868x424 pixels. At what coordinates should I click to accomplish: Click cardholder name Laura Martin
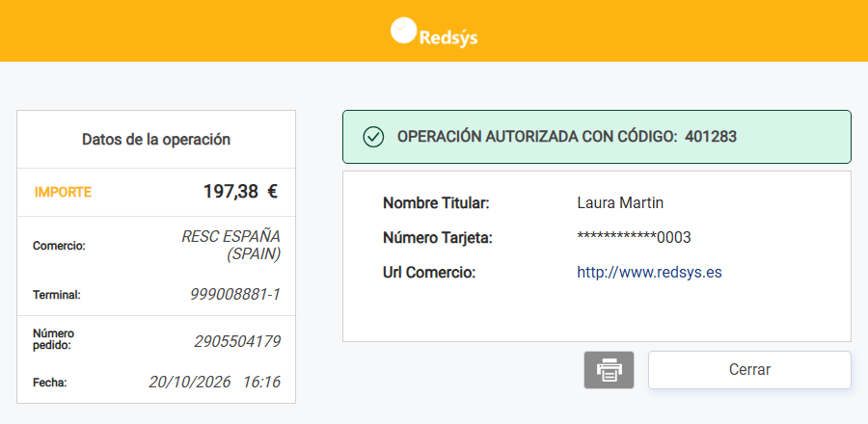click(620, 203)
